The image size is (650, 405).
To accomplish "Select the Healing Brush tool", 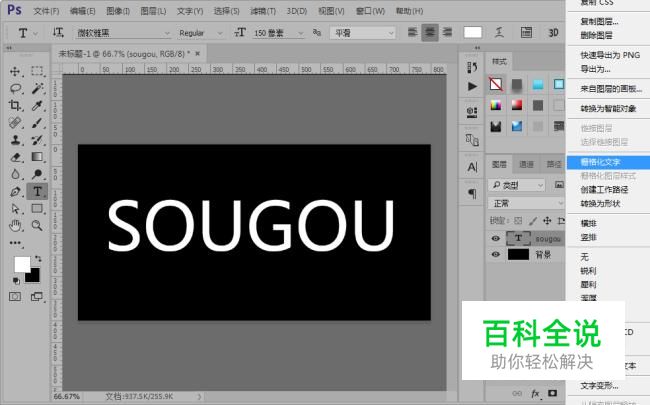I will [15, 123].
